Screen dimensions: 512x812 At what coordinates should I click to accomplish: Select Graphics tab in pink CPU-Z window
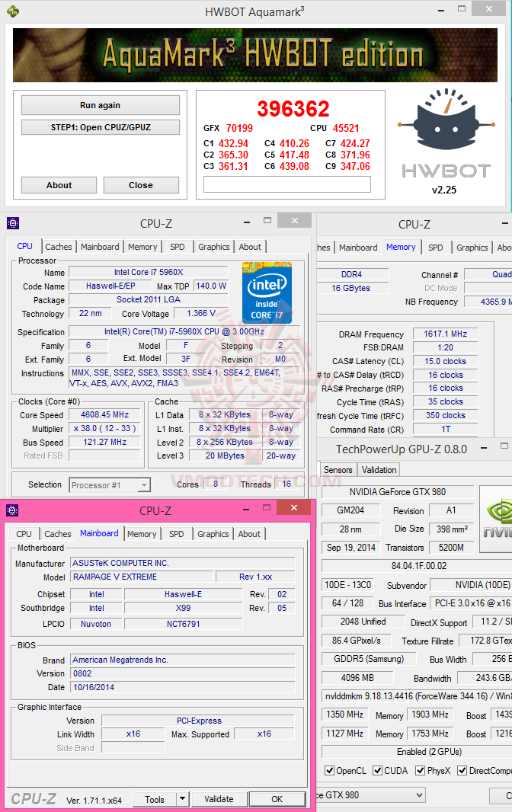[x=213, y=533]
